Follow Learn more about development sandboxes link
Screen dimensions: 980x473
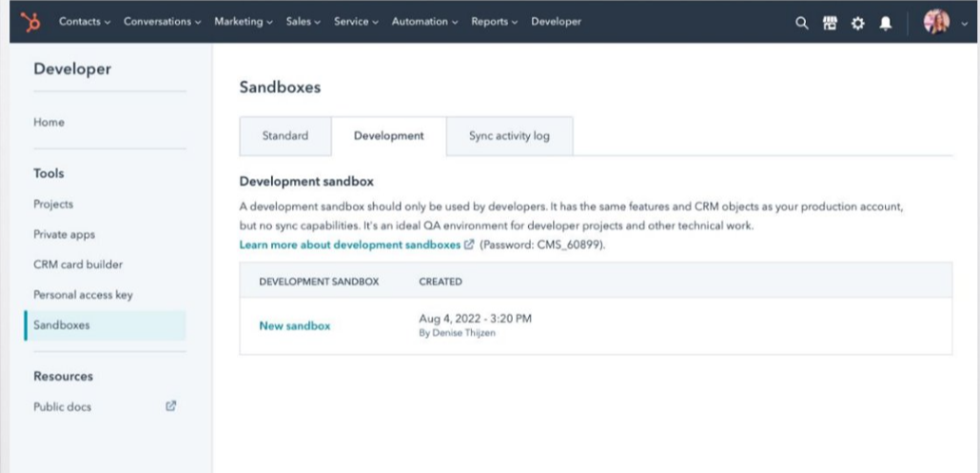click(350, 245)
